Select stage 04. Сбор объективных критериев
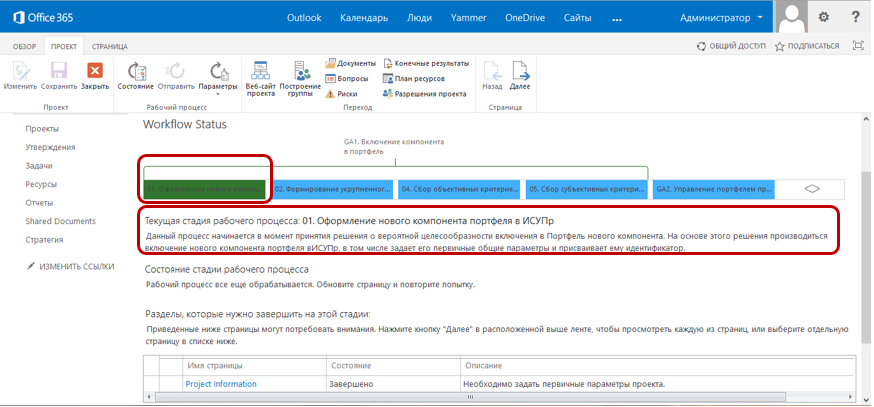 [459, 189]
